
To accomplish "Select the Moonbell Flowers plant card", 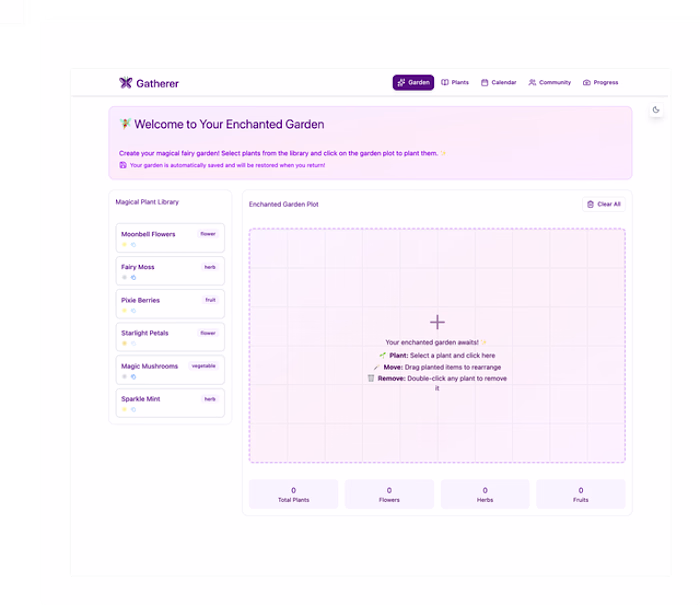I will pos(170,238).
